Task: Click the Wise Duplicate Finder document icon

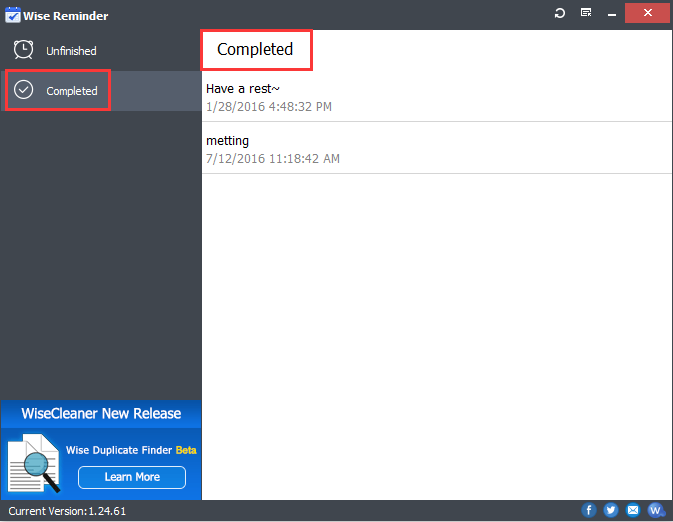Action: (x=33, y=463)
